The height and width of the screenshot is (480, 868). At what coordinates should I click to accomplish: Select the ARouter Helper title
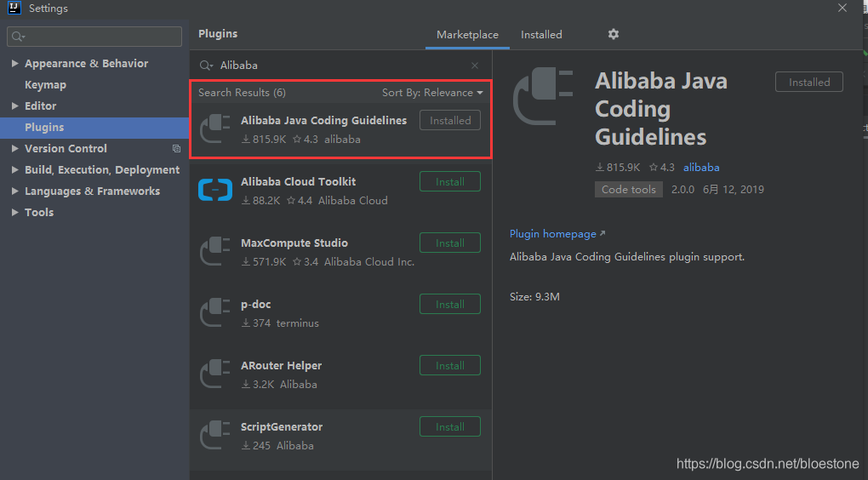tap(281, 365)
